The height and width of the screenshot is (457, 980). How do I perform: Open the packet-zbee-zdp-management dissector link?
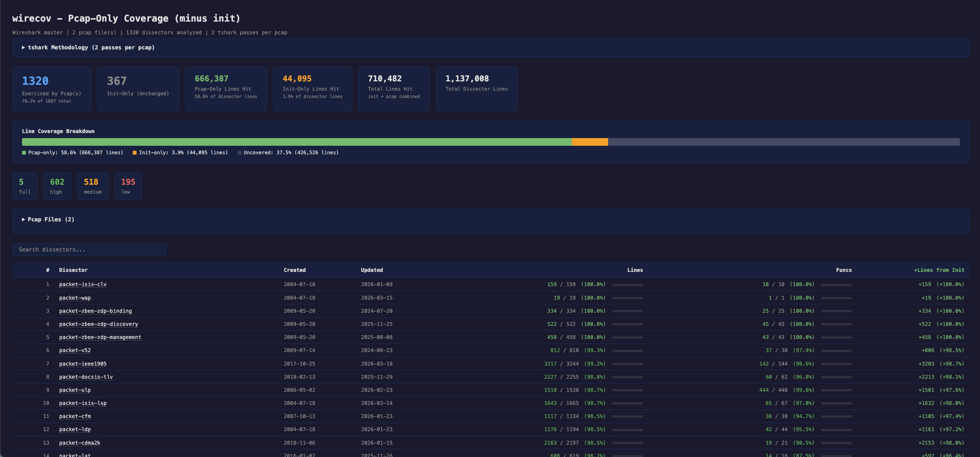100,337
